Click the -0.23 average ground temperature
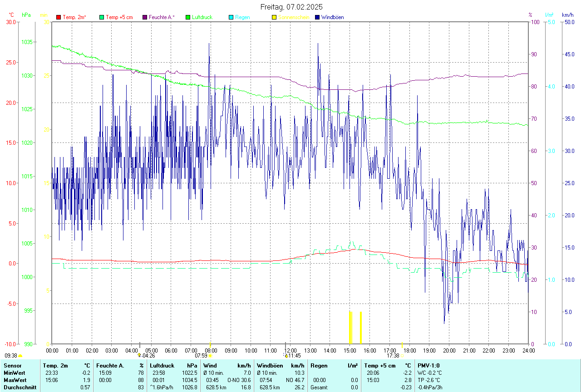Viewport: 581px width, 392px height. pos(406,387)
